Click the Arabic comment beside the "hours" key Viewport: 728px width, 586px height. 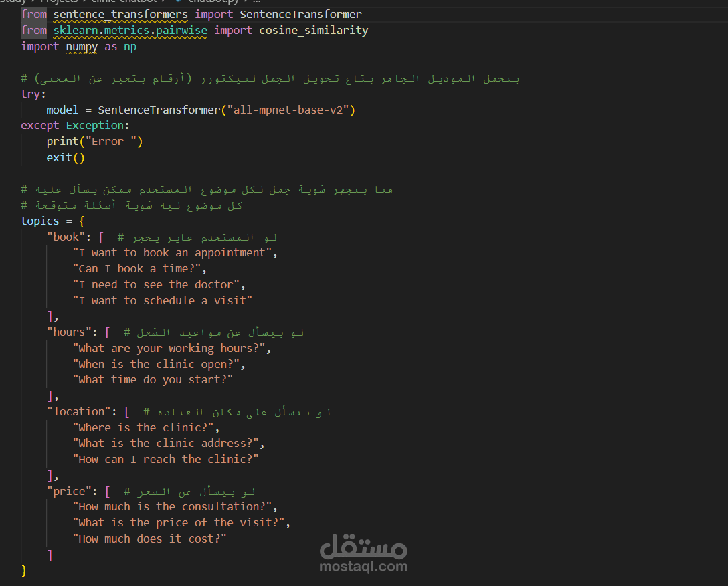click(x=214, y=333)
